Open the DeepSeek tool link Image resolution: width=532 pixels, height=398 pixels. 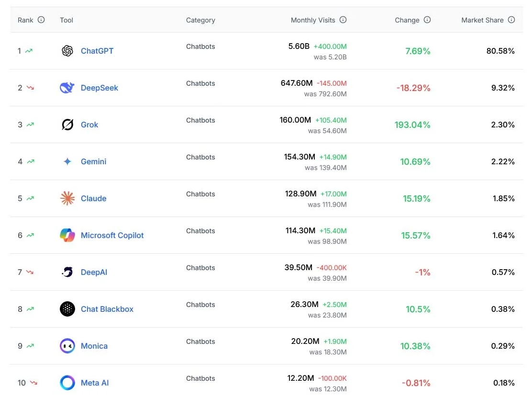click(x=100, y=88)
